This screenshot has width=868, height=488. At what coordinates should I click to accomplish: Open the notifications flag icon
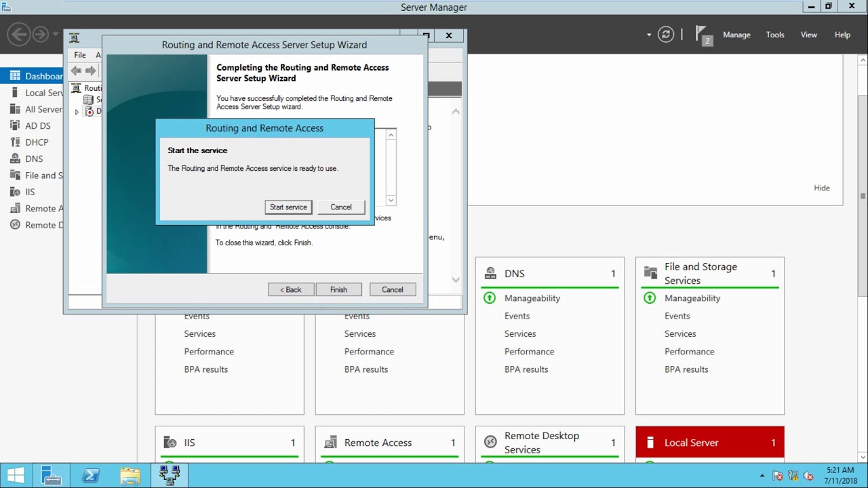coord(704,35)
